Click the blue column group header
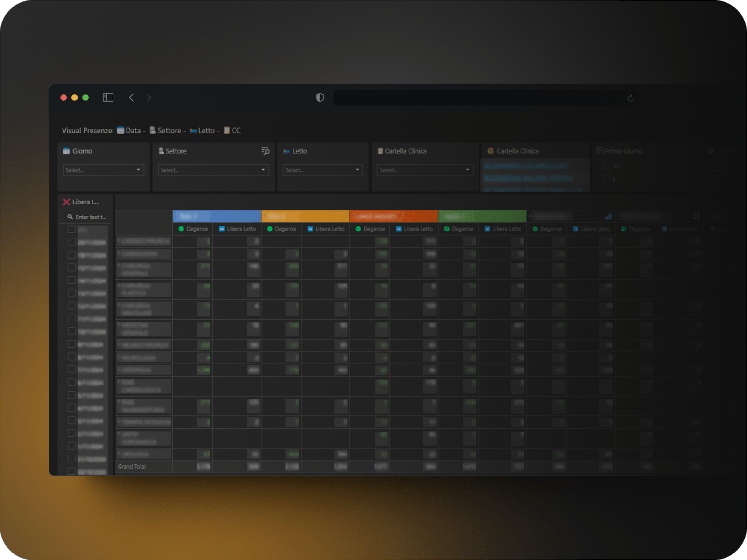 coord(217,217)
